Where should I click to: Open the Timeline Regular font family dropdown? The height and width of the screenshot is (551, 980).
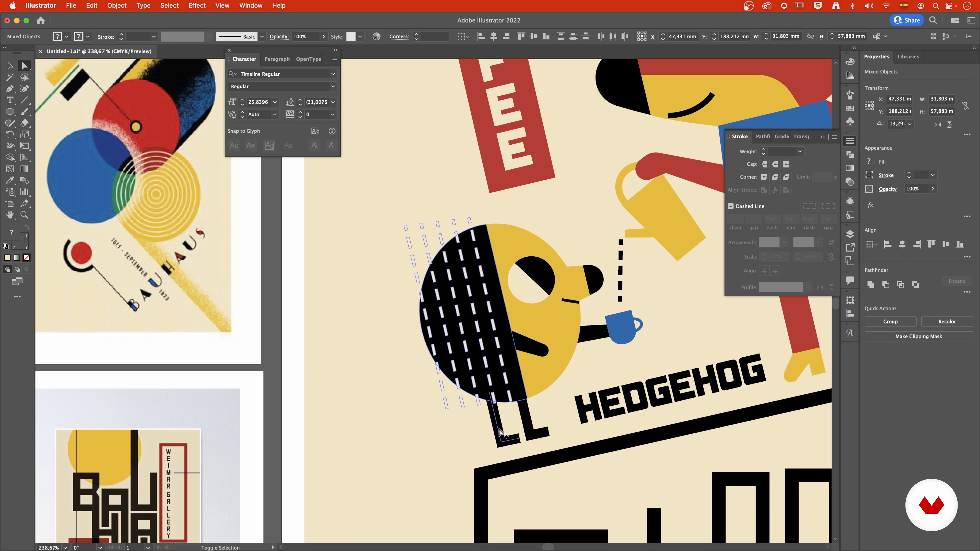(x=333, y=74)
